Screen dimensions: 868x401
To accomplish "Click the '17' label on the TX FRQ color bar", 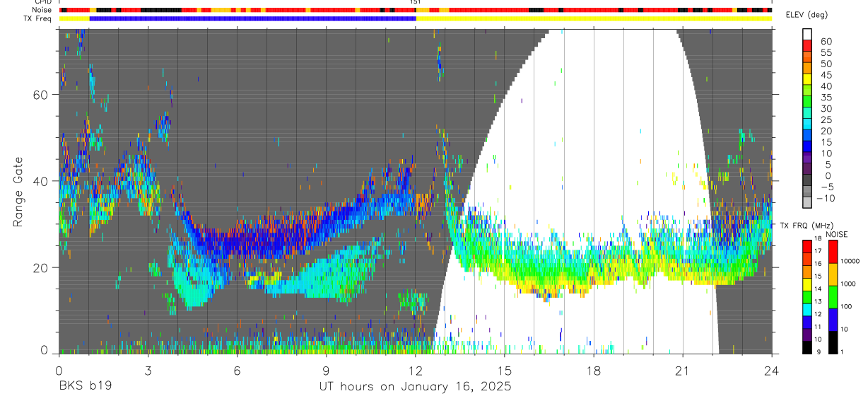I will 818,251.
